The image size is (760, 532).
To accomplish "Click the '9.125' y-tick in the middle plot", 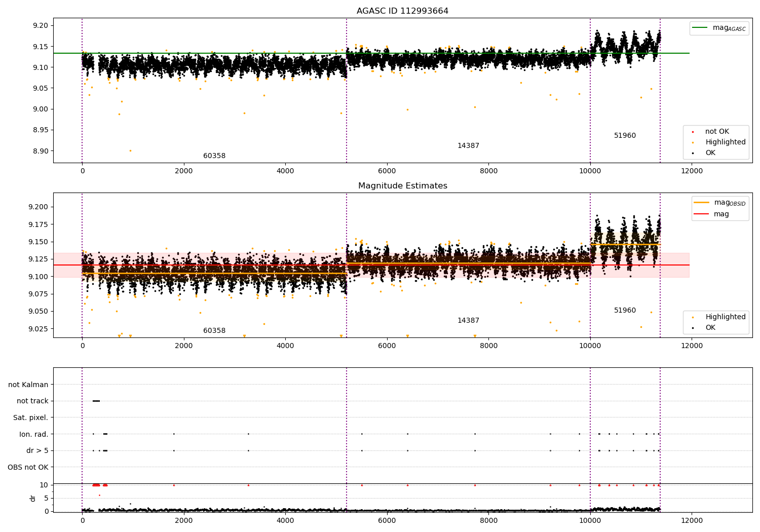I will (x=39, y=259).
